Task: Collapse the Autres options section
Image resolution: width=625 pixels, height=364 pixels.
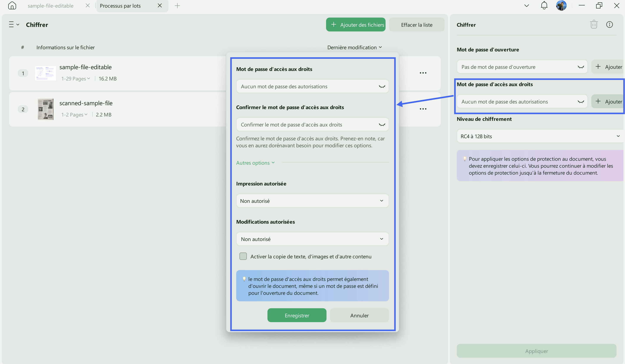Action: (x=255, y=163)
